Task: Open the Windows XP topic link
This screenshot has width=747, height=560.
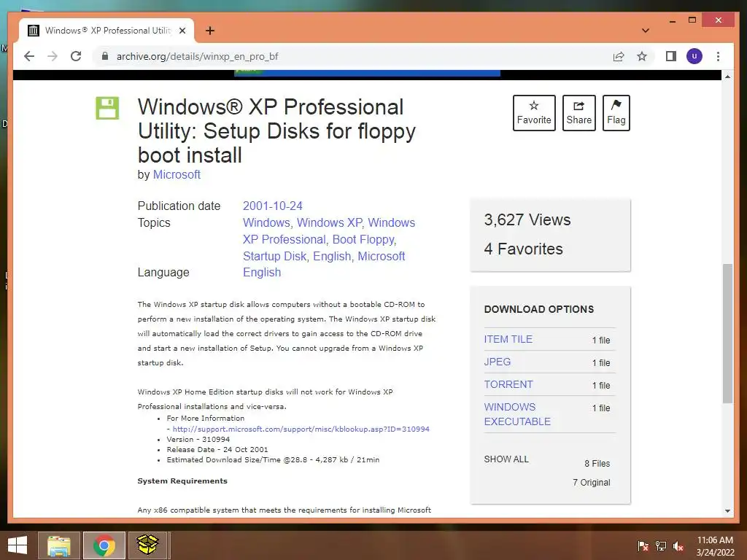Action: (x=329, y=222)
